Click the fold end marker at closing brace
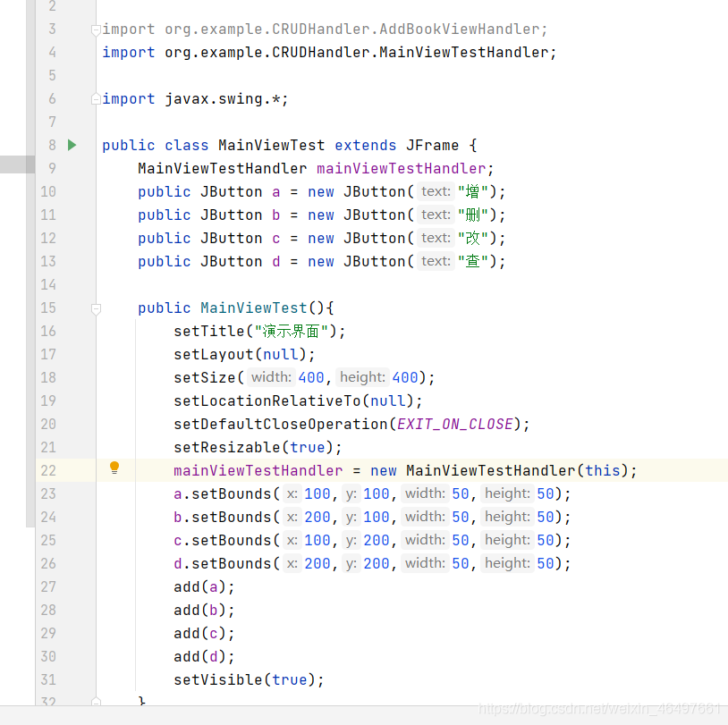The image size is (728, 725). coord(96,702)
